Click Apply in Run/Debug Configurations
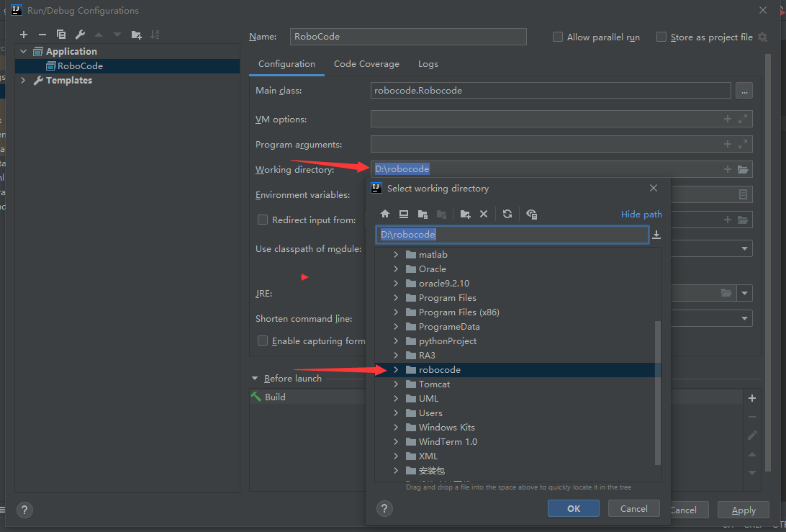 pos(744,510)
